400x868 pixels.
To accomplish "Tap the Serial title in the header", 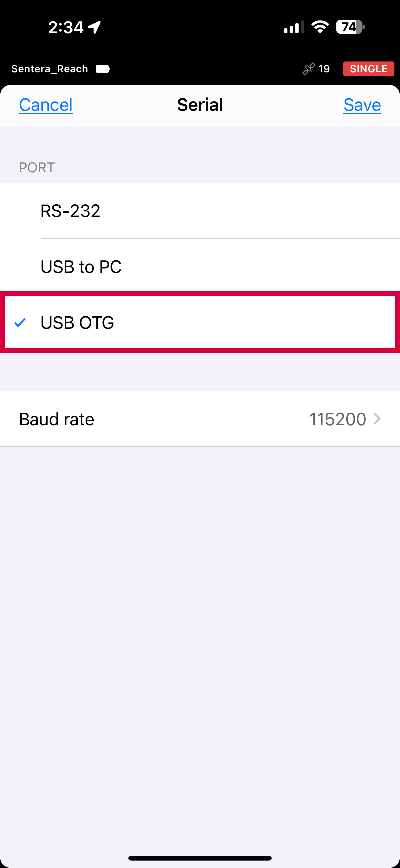I will coord(200,105).
